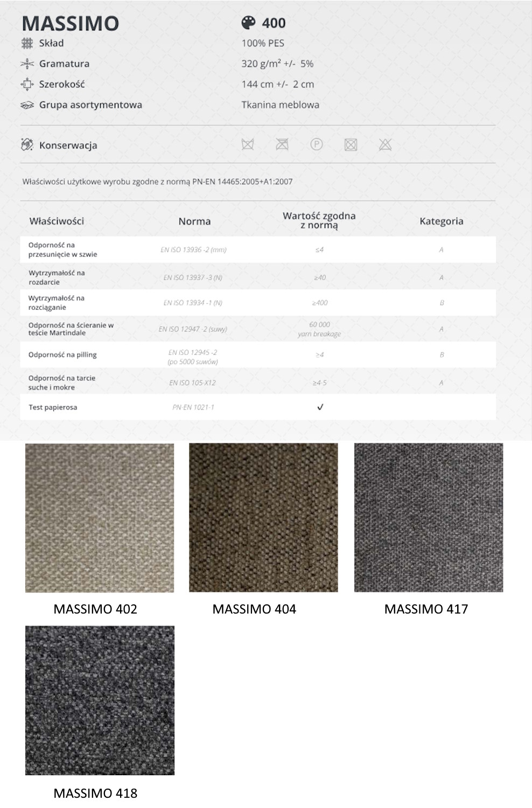Click the Test papierosa checkmark
This screenshot has height=808, width=532.
click(320, 407)
